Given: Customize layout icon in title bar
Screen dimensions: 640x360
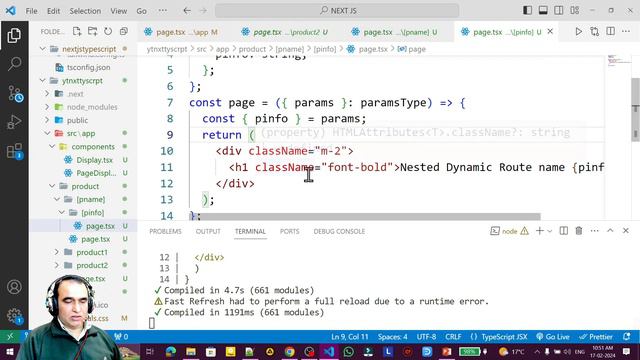Looking at the screenshot, I should 575,10.
